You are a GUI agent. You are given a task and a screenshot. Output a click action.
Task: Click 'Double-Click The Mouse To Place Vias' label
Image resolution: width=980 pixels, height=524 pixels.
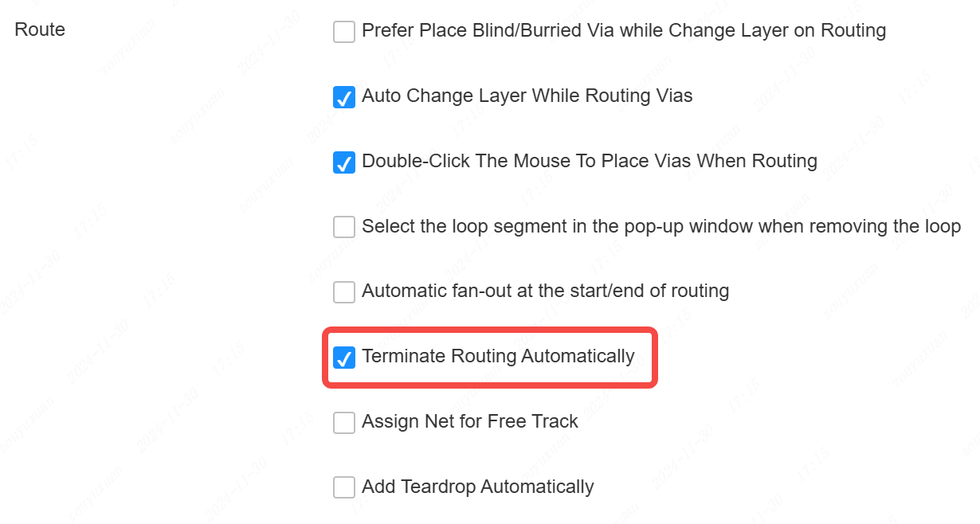589,162
